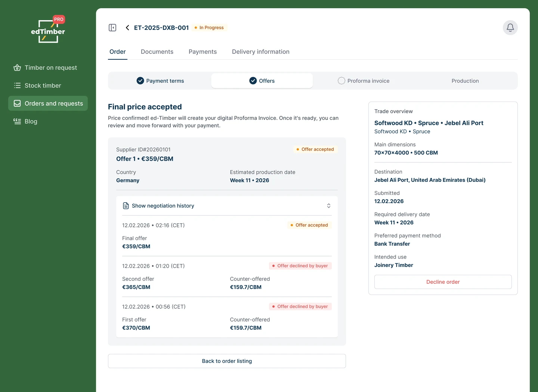The width and height of the screenshot is (538, 392).
Task: Click the Trade overview title Softwood KD • Spruce • Jebel Ali Port
Action: click(x=429, y=123)
